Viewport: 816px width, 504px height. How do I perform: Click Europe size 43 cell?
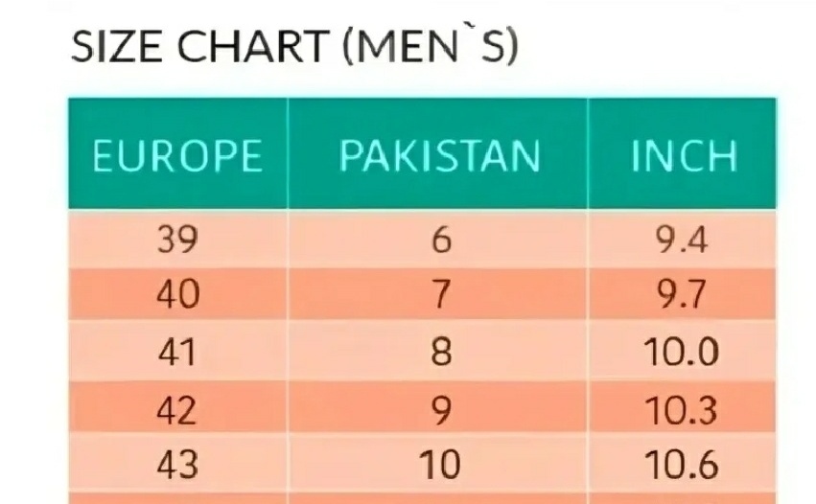[x=178, y=464]
